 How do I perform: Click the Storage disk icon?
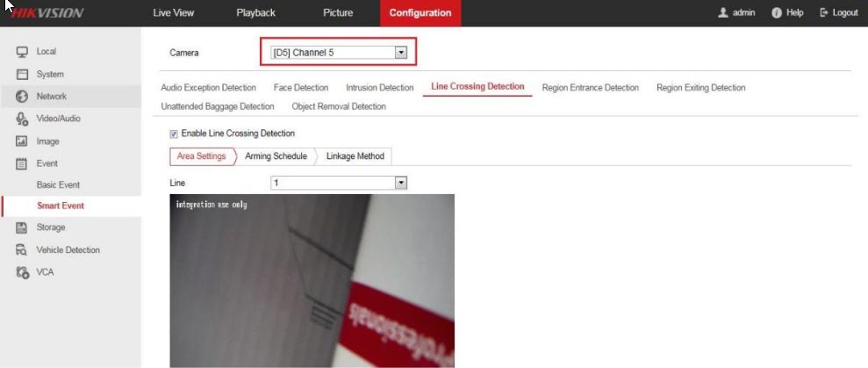click(x=23, y=228)
